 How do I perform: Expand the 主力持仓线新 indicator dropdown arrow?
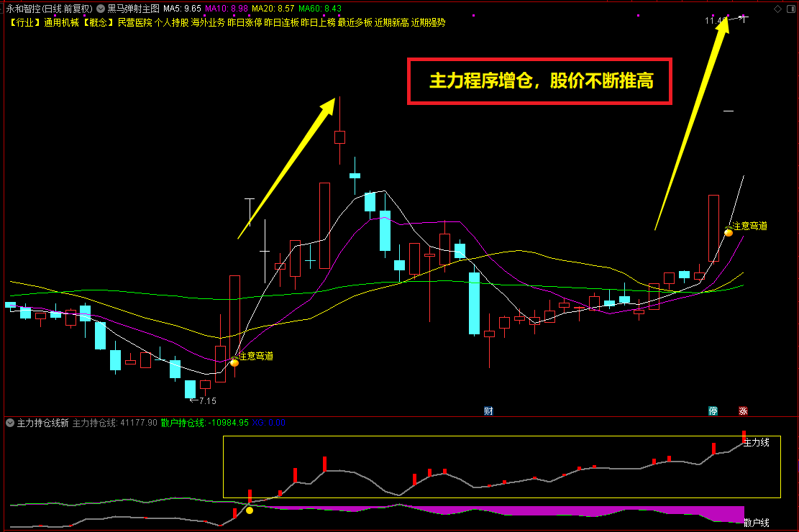[9, 423]
